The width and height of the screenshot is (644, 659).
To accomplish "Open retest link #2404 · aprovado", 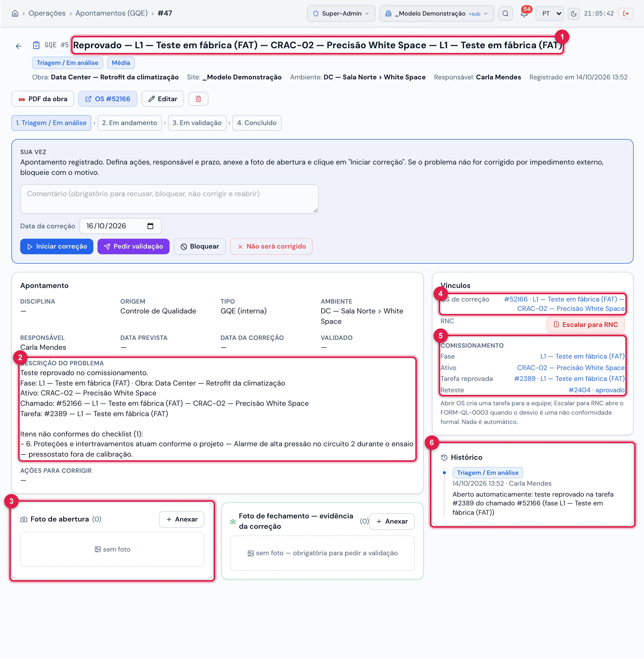I will (597, 390).
